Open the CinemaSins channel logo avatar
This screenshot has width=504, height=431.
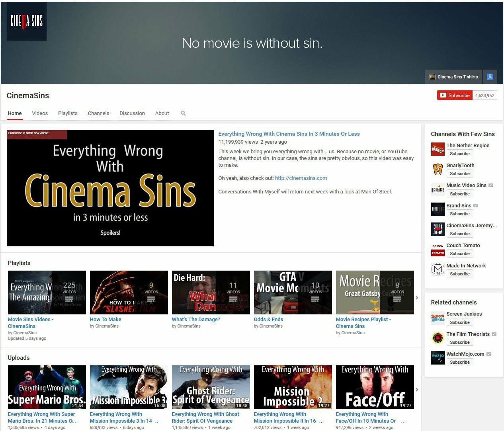coord(27,21)
